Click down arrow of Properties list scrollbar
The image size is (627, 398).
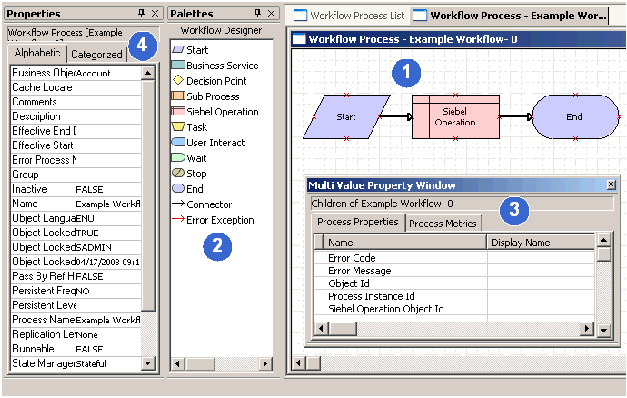coord(148,363)
